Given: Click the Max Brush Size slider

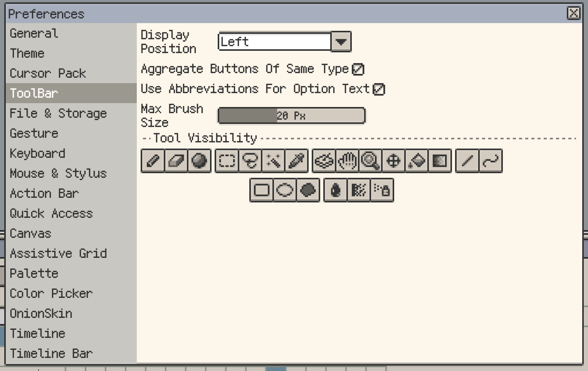Looking at the screenshot, I should pos(291,116).
